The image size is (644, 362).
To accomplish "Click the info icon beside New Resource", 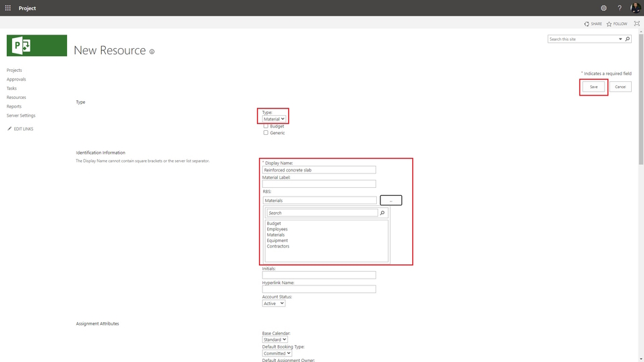I will tap(152, 52).
